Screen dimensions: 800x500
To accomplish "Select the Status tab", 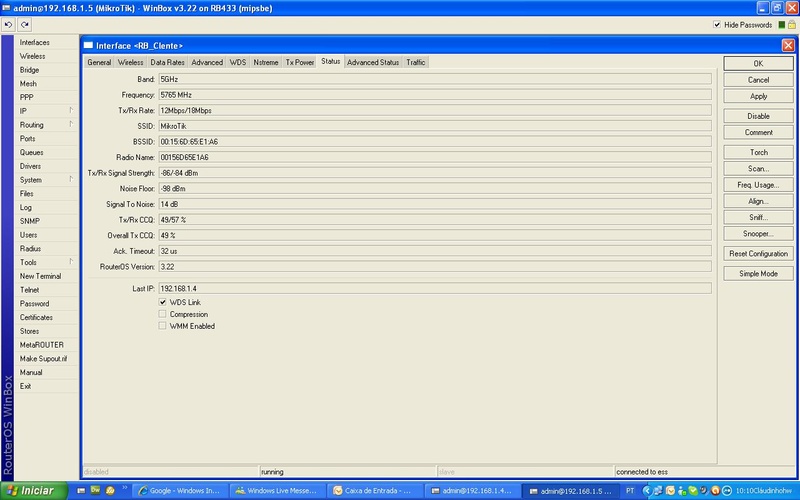I will click(x=331, y=61).
